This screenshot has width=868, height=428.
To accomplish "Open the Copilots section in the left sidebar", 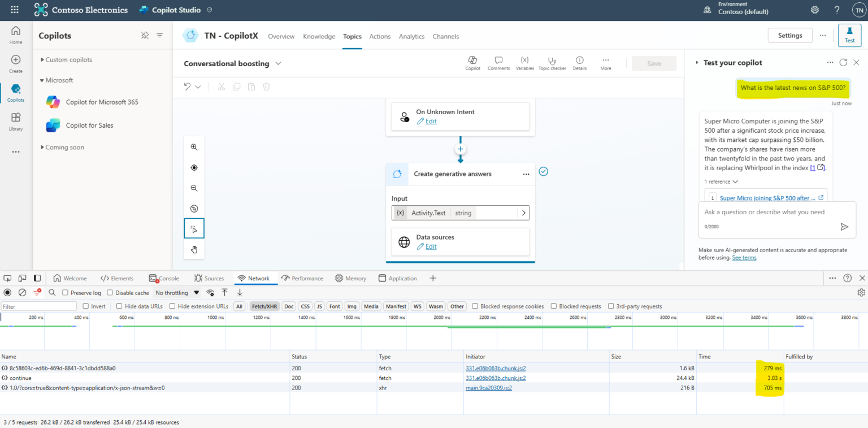I will coord(15,90).
